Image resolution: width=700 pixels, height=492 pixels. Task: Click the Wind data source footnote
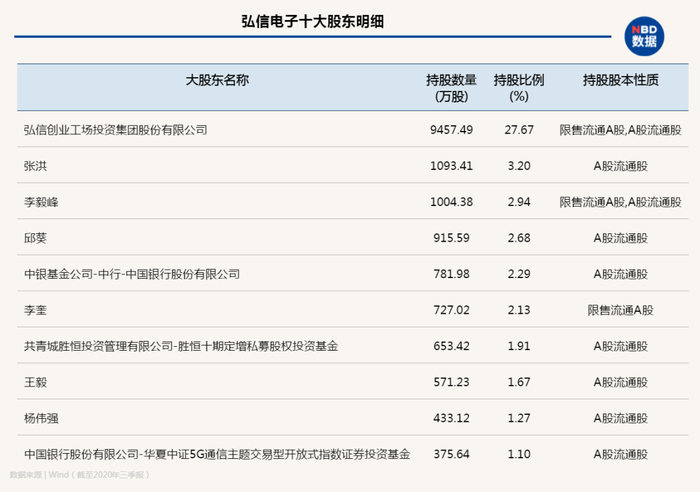(x=79, y=475)
